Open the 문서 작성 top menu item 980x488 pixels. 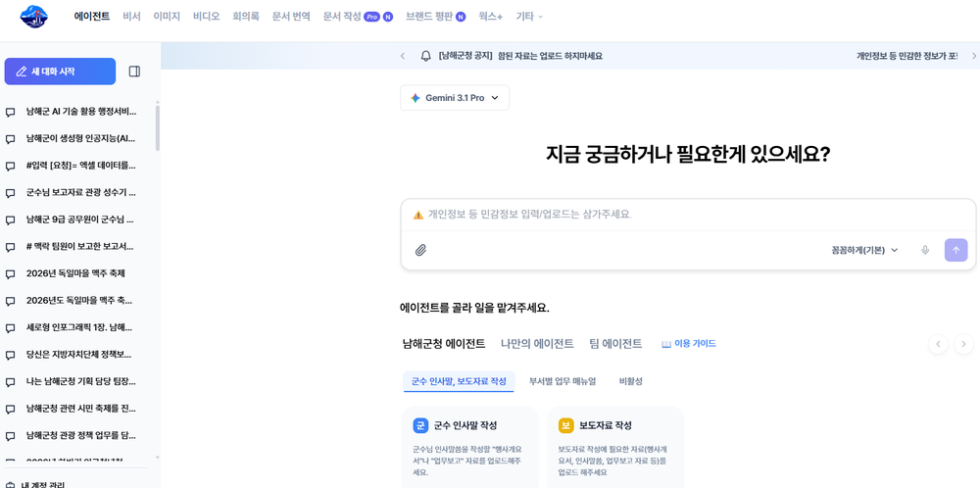point(342,17)
